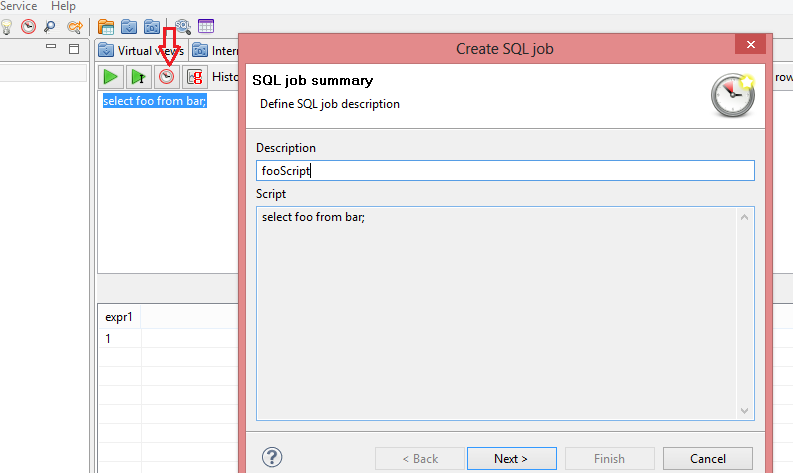Open the Help menu

click(x=63, y=6)
